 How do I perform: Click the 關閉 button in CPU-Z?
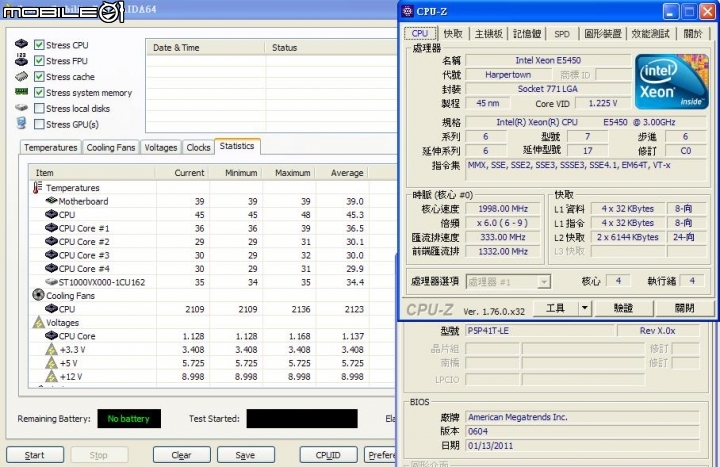[x=685, y=308]
